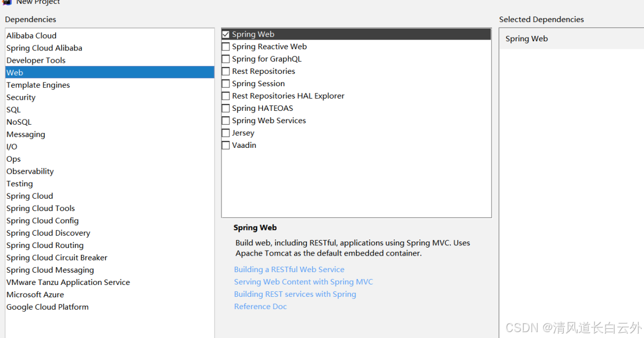
Task: Open the Reference Doc link
Action: click(x=260, y=306)
